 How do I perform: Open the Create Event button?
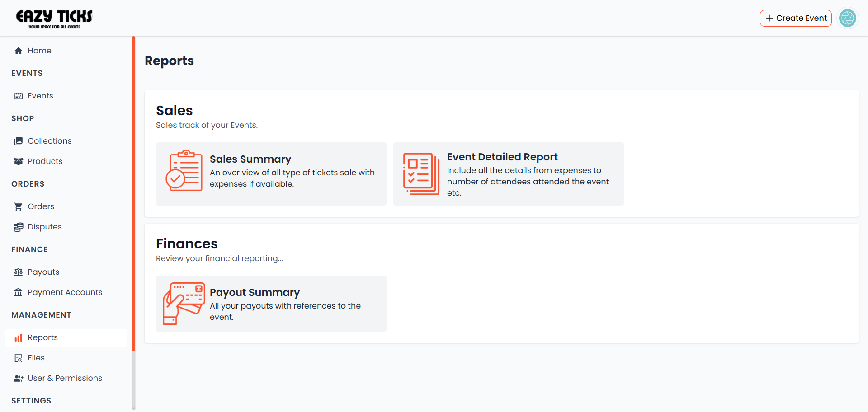tap(796, 18)
